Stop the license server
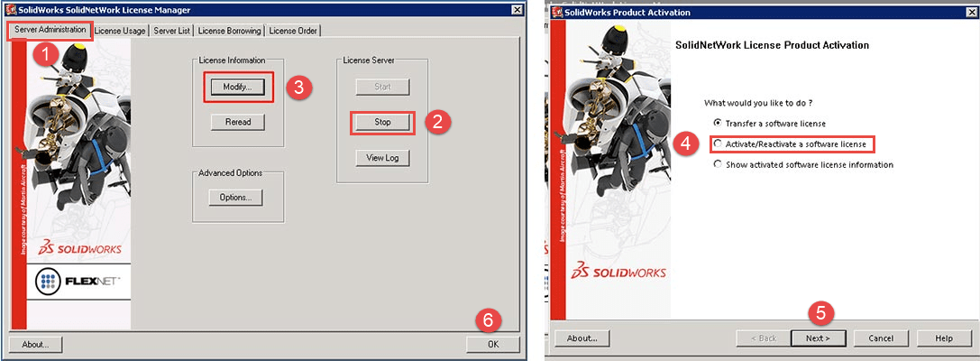Screen dimensions: 980x361 (x=382, y=122)
